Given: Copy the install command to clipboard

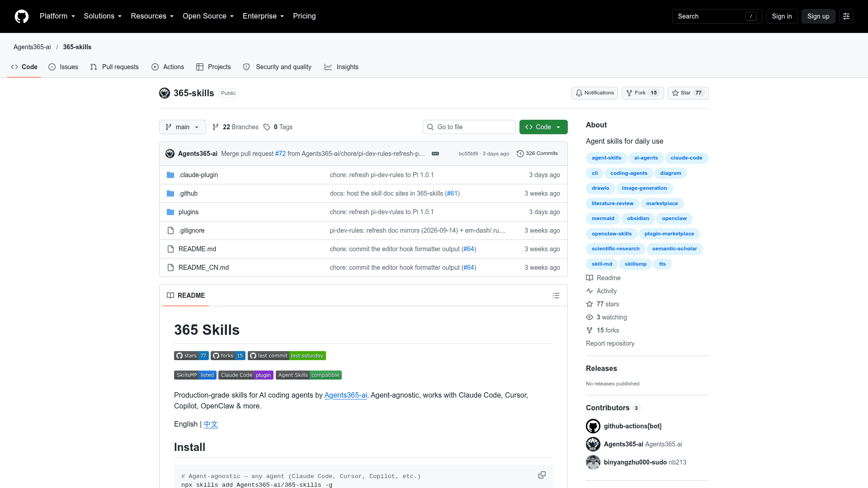Looking at the screenshot, I should [x=542, y=475].
